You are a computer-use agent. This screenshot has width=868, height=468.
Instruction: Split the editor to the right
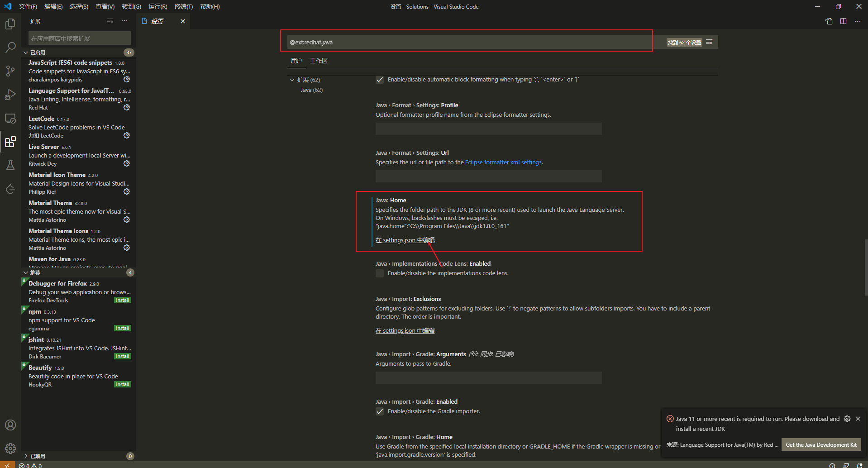[844, 21]
